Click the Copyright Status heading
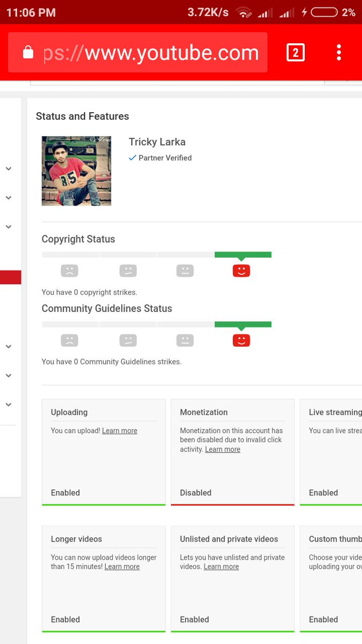Image resolution: width=362 pixels, height=644 pixels. coord(78,239)
